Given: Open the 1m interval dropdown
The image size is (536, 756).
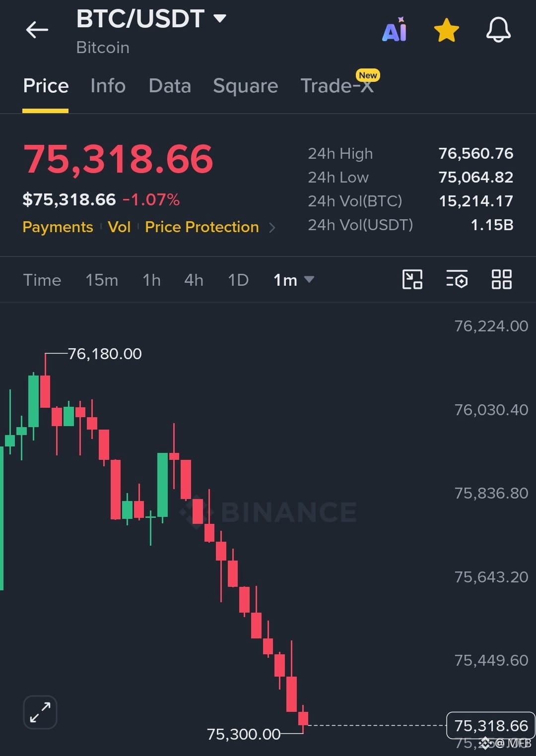Looking at the screenshot, I should click(294, 280).
